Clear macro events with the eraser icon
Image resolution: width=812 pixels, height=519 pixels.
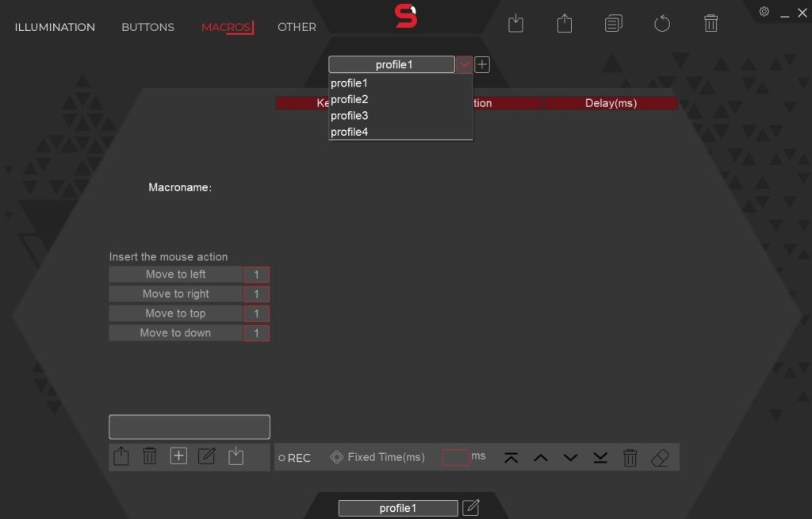point(661,457)
